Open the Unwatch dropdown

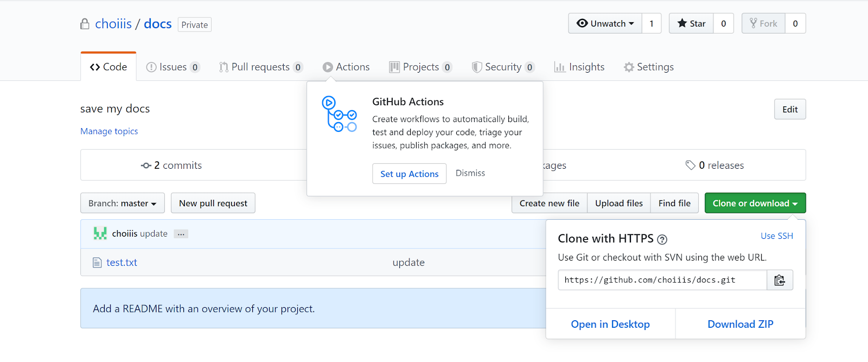pos(605,23)
